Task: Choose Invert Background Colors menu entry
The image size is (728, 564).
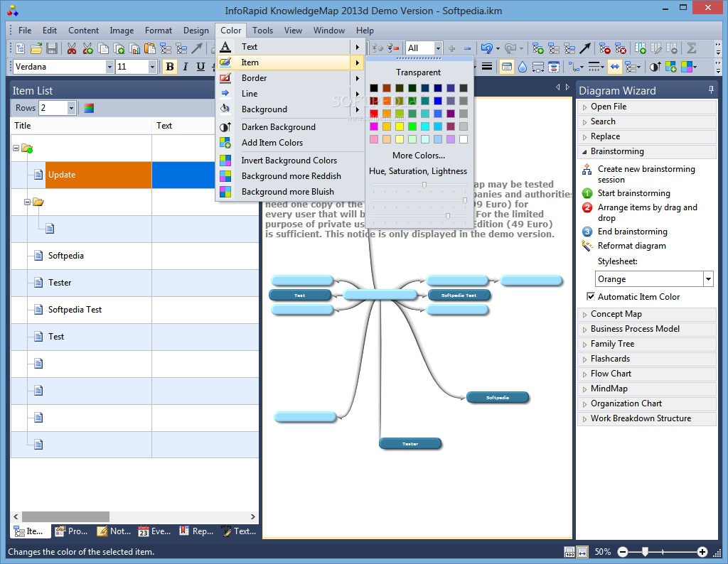Action: pyautogui.click(x=290, y=161)
